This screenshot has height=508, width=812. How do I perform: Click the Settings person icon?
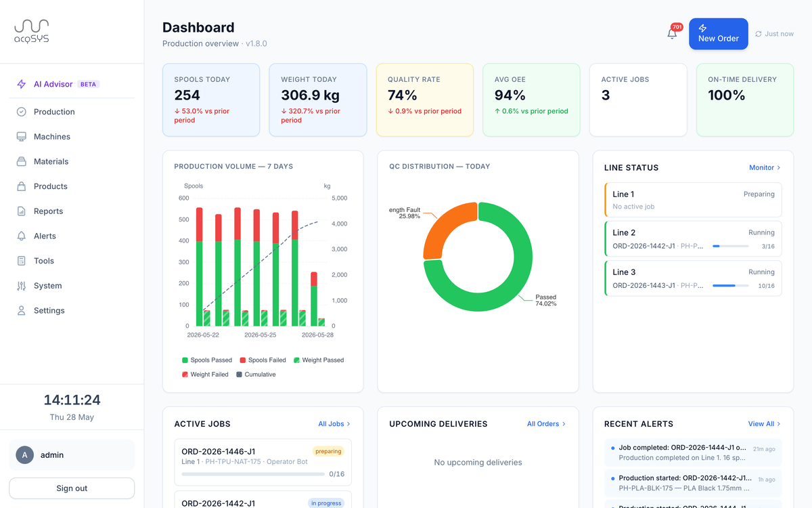point(22,310)
